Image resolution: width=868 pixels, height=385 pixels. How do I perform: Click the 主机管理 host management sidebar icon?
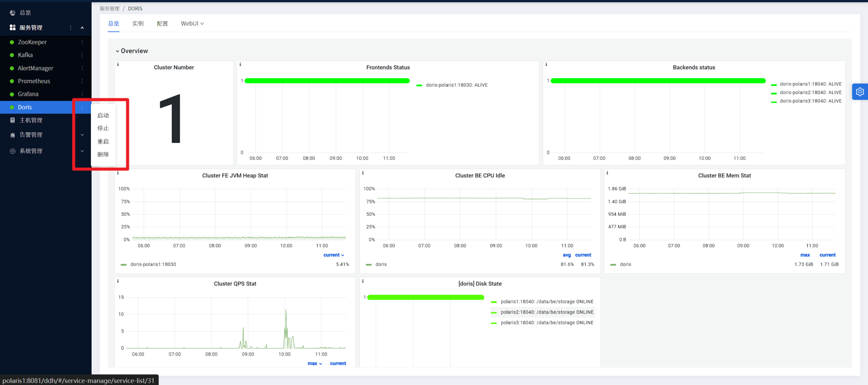(12, 120)
